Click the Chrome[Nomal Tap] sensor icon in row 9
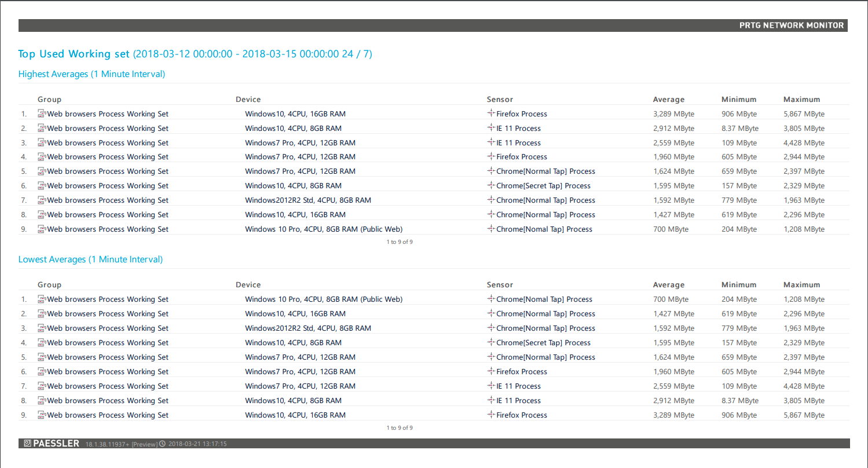Image resolution: width=868 pixels, height=468 pixels. pos(491,229)
